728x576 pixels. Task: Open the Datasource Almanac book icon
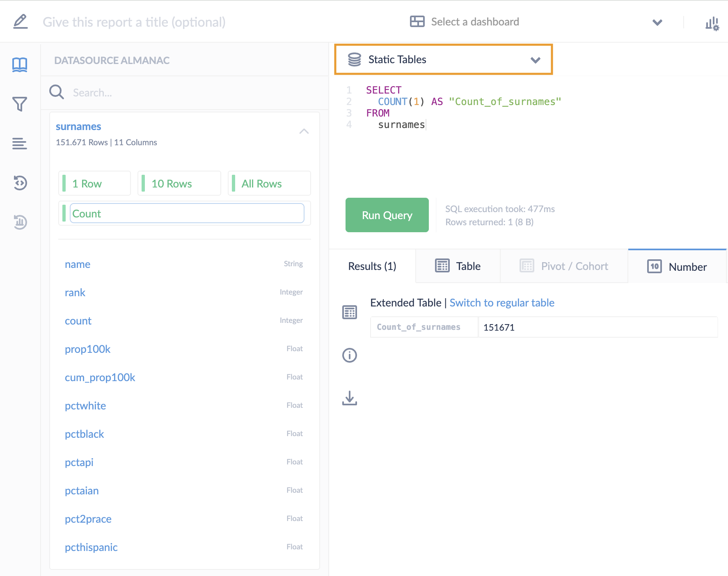20,65
